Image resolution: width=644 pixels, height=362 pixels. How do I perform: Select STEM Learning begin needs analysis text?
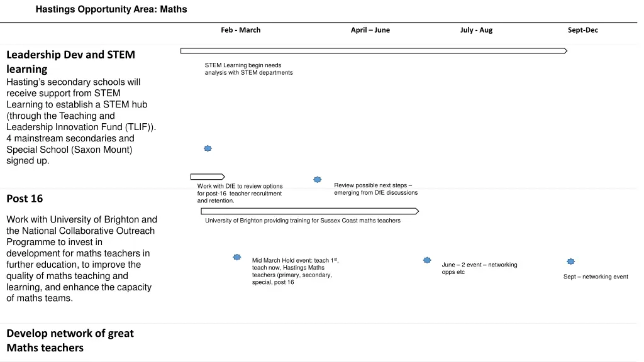248,69
